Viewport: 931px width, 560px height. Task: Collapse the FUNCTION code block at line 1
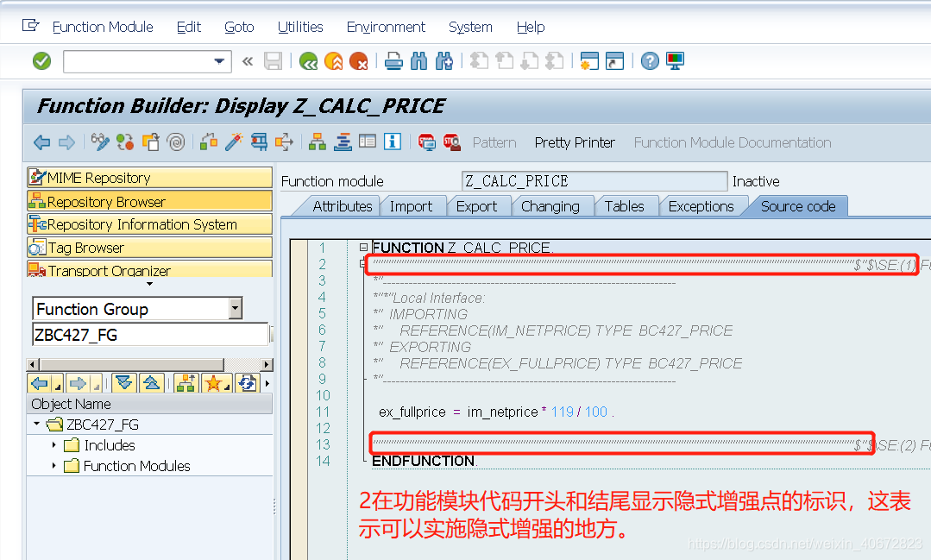point(363,247)
